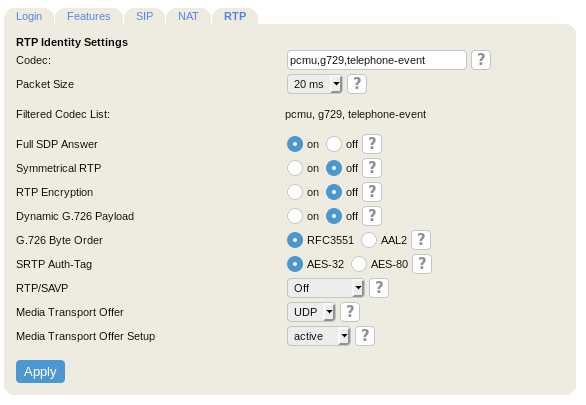Choose AAL2 for G.726 Byte Order
This screenshot has height=405, width=586.
click(369, 240)
